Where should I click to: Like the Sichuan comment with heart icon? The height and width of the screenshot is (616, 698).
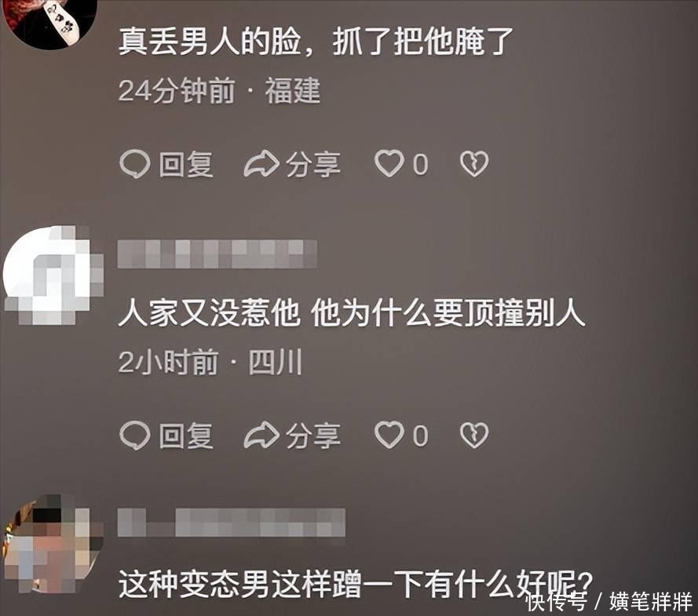(389, 435)
